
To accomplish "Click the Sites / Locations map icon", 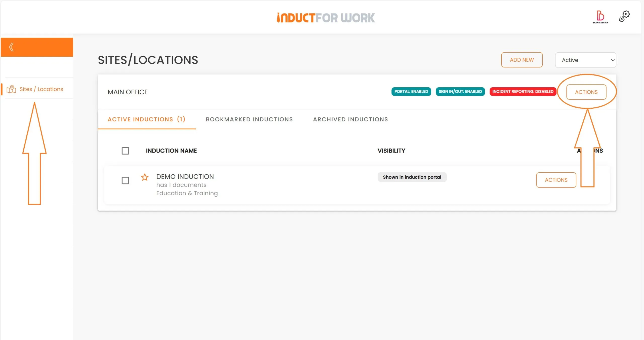I will pyautogui.click(x=11, y=89).
